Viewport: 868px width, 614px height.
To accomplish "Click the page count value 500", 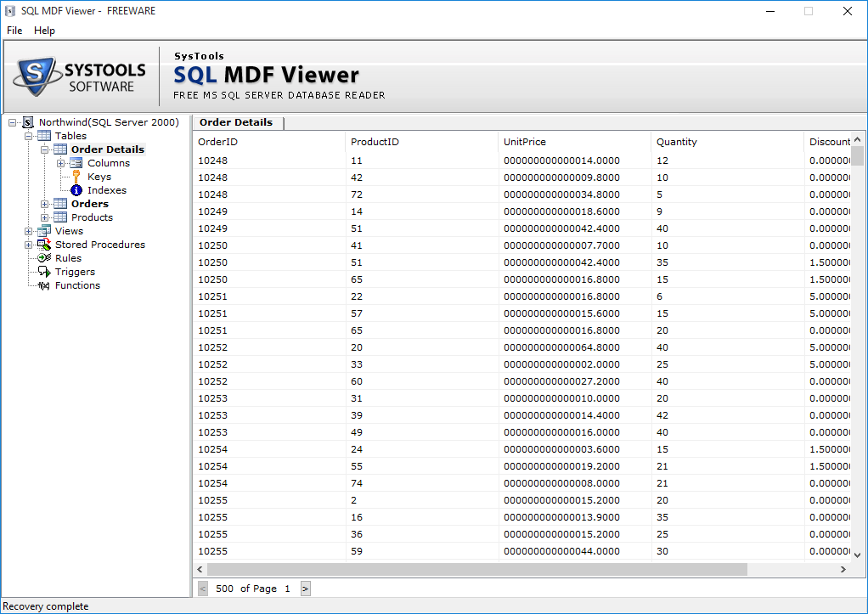I will (224, 589).
